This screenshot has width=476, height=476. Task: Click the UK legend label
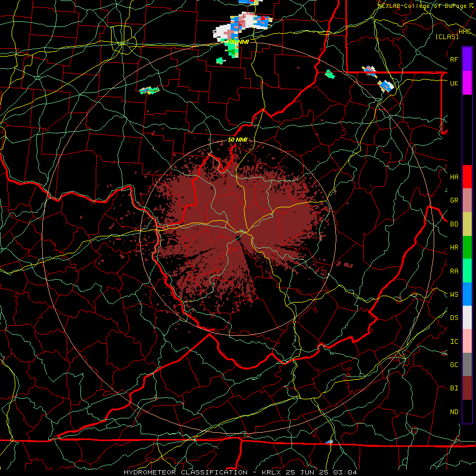pos(454,83)
